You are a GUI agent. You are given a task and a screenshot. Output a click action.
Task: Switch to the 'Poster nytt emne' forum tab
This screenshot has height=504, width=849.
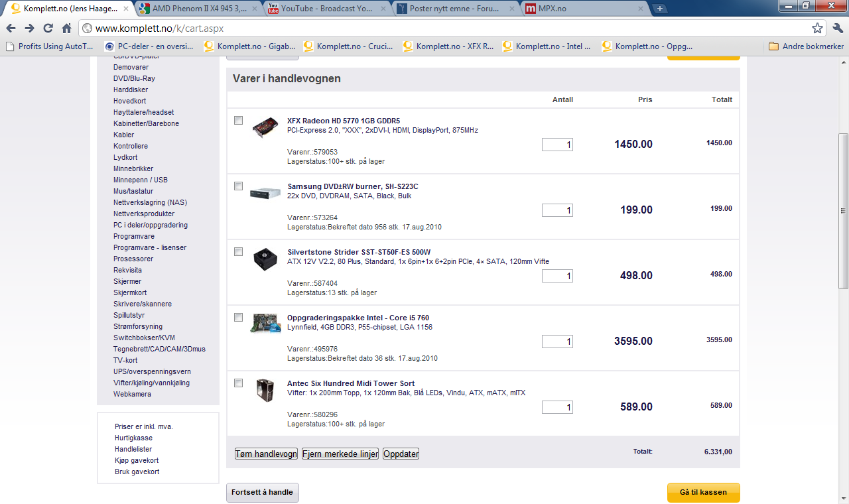pos(454,9)
